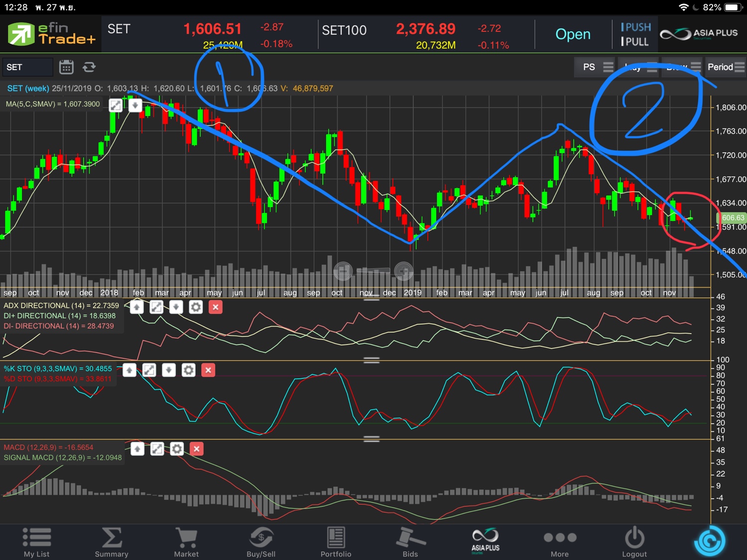Move the STO stochastic panel down
Image resolution: width=747 pixels, height=560 pixels.
(169, 370)
